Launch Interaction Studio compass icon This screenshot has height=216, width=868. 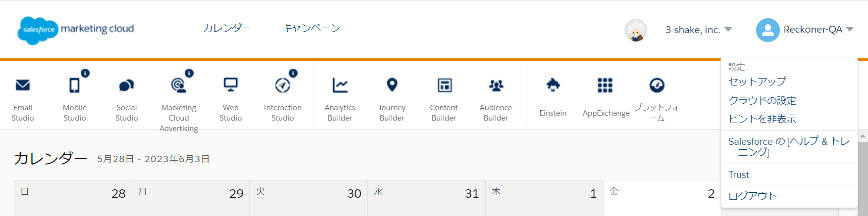click(x=283, y=86)
